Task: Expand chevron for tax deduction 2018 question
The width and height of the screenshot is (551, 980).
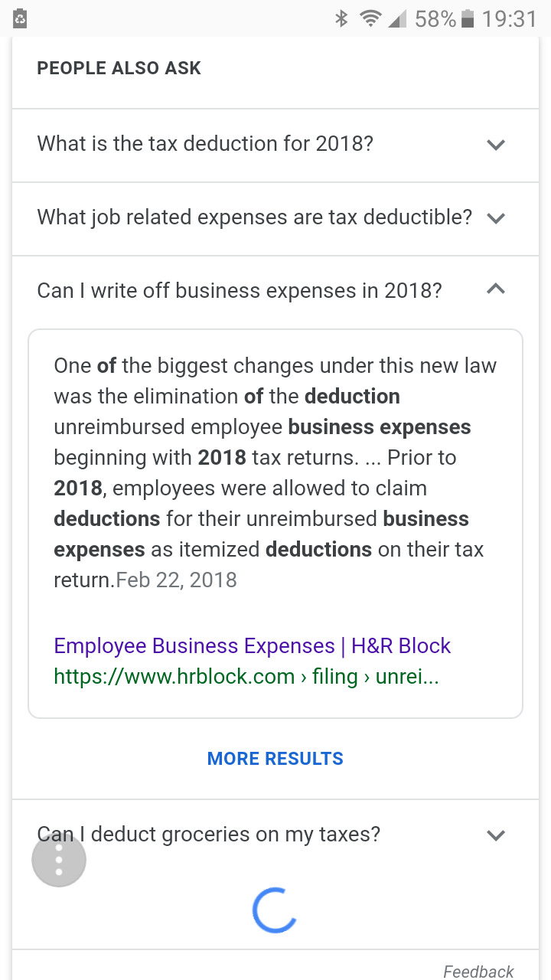Action: [496, 144]
